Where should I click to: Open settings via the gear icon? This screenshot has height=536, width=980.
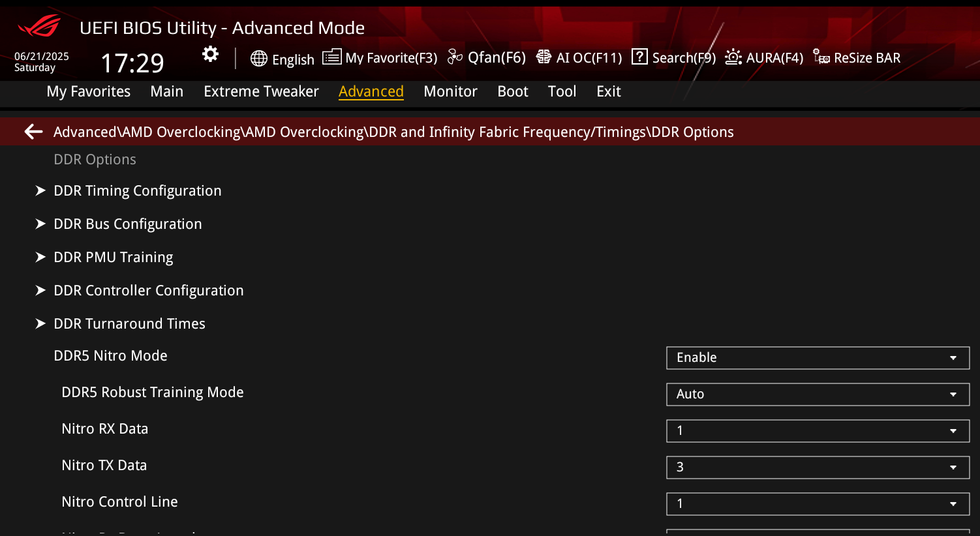click(210, 54)
